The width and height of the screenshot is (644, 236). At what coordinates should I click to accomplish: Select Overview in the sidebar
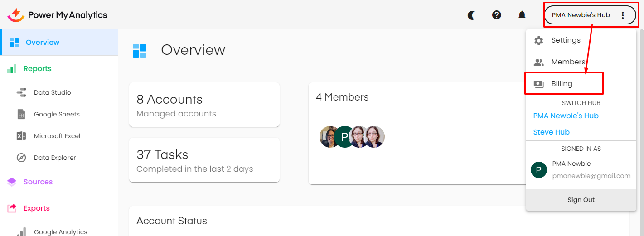tap(43, 43)
